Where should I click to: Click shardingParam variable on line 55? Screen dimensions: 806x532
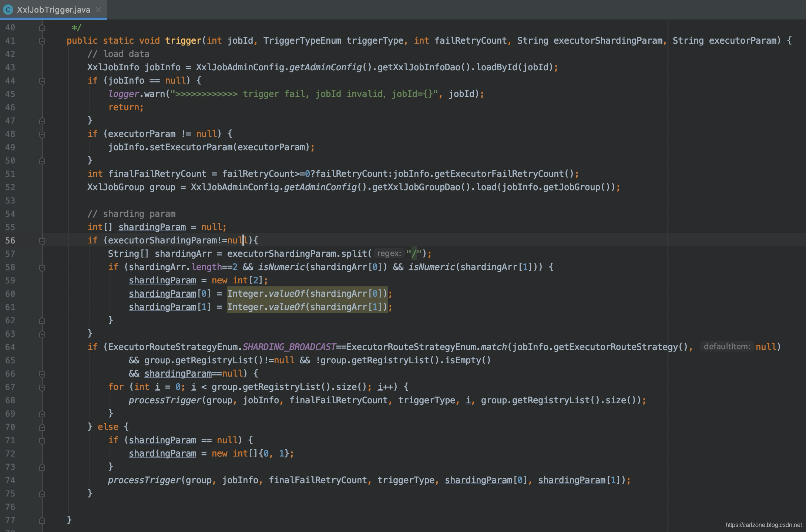coord(152,227)
